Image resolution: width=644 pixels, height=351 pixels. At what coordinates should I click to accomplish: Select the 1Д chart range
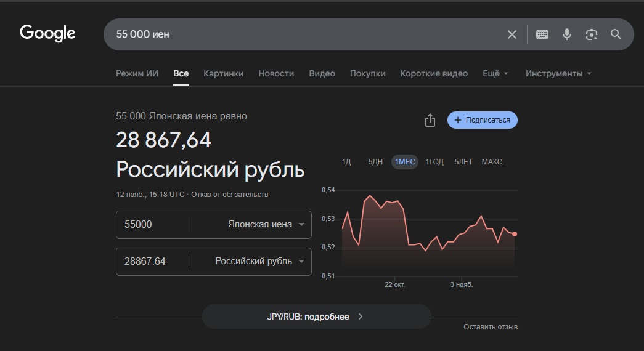click(346, 162)
